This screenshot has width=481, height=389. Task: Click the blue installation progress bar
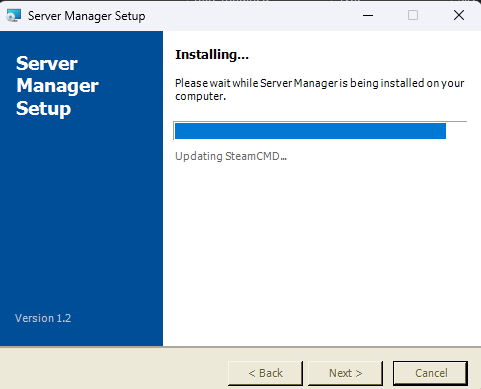point(320,131)
